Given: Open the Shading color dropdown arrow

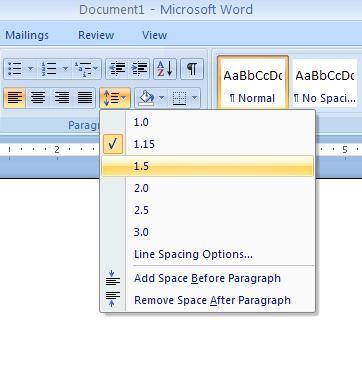Looking at the screenshot, I should tap(161, 98).
